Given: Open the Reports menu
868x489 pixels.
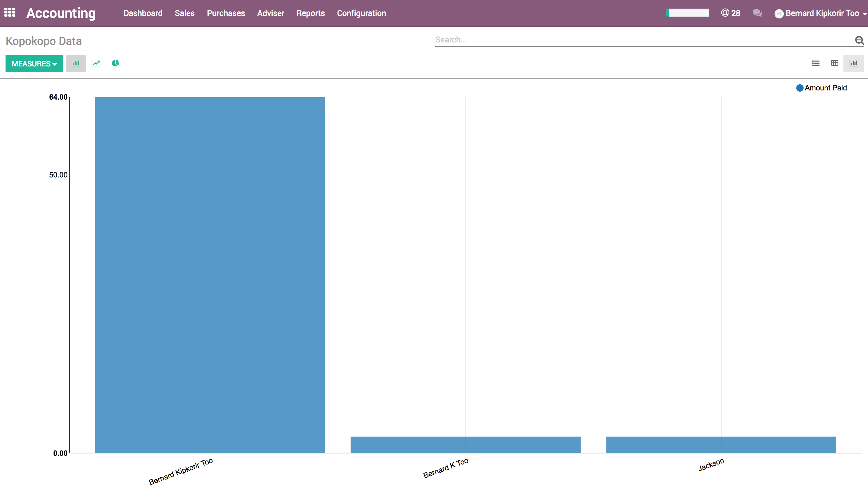Looking at the screenshot, I should [310, 13].
